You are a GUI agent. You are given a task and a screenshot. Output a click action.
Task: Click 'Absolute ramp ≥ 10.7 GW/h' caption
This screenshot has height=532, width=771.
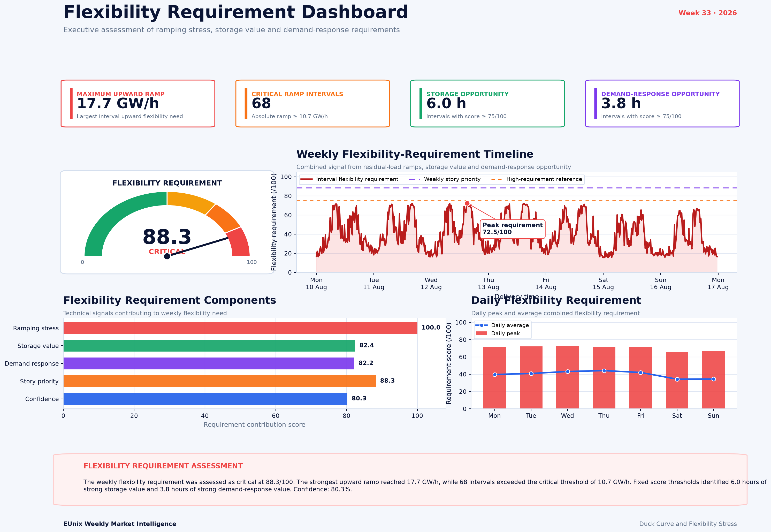click(289, 116)
